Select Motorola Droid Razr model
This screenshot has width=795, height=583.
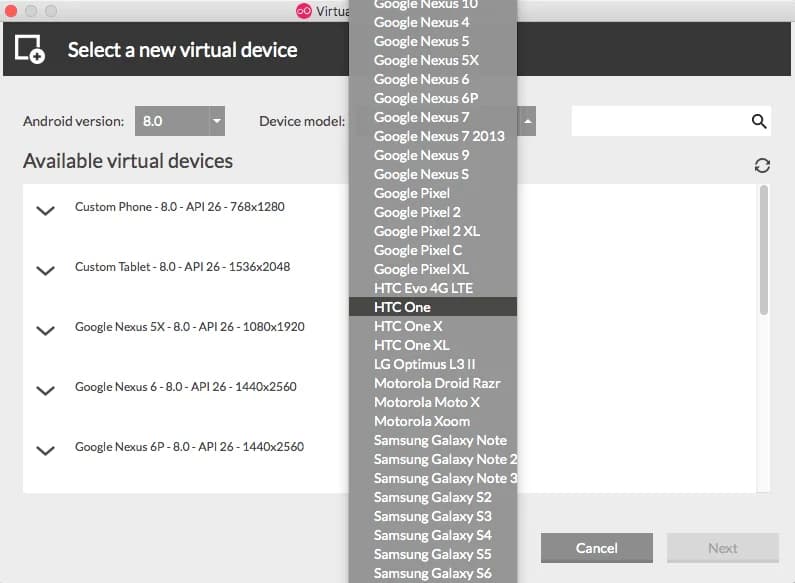coord(433,383)
